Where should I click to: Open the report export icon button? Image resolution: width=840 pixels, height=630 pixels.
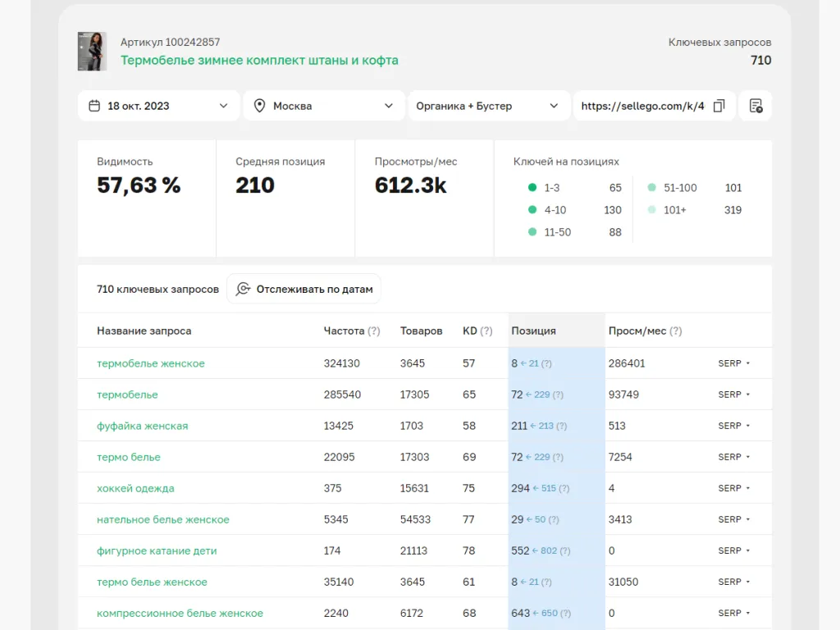(756, 106)
